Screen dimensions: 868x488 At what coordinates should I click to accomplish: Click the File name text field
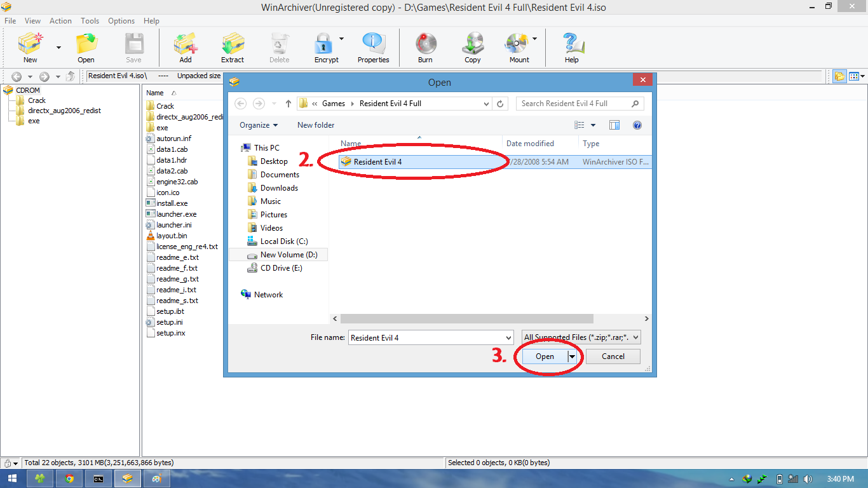point(426,338)
